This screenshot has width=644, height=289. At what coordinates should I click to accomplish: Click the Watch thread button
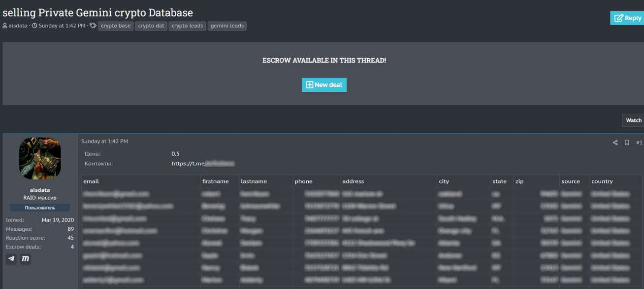pos(633,120)
